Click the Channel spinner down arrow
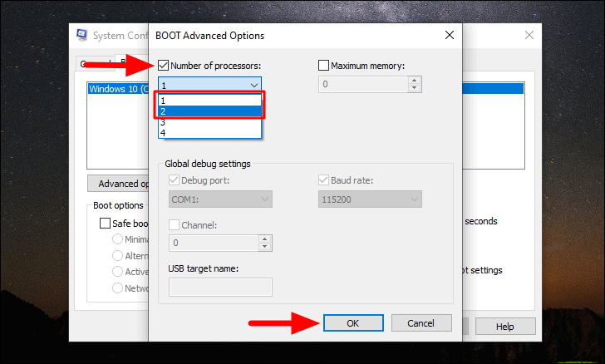The image size is (605, 364). 264,247
